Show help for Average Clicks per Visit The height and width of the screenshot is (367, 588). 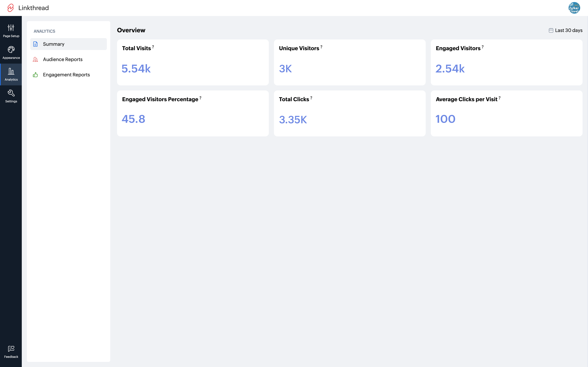tap(499, 98)
